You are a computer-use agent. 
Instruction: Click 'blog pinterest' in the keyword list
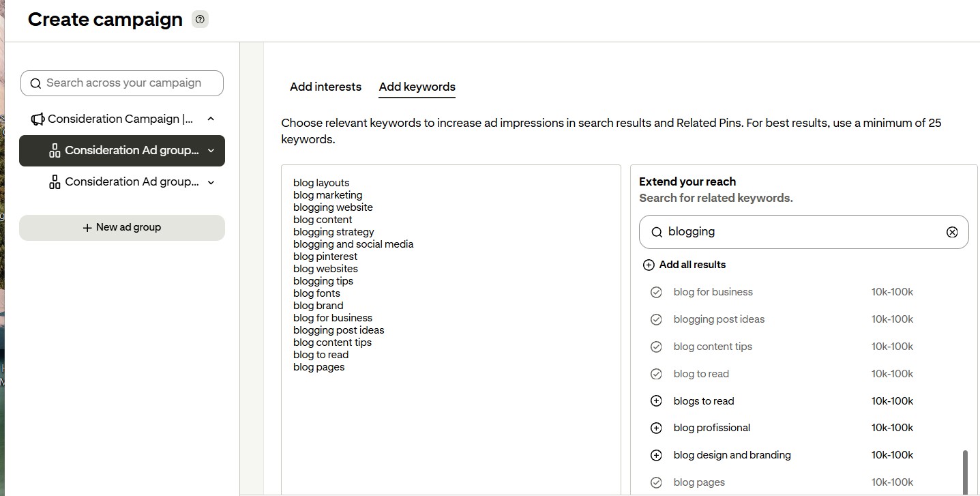325,257
